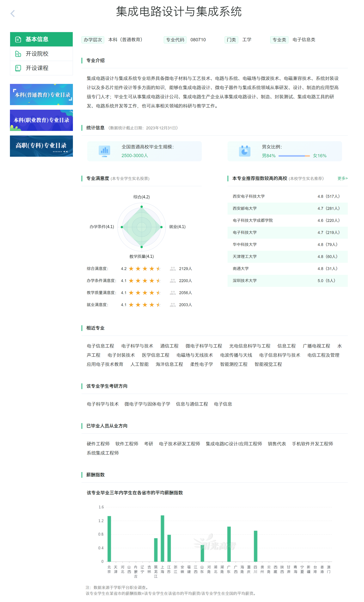Click career direction 系统集成工程师
Screen dimensions: 364x602
103,453
